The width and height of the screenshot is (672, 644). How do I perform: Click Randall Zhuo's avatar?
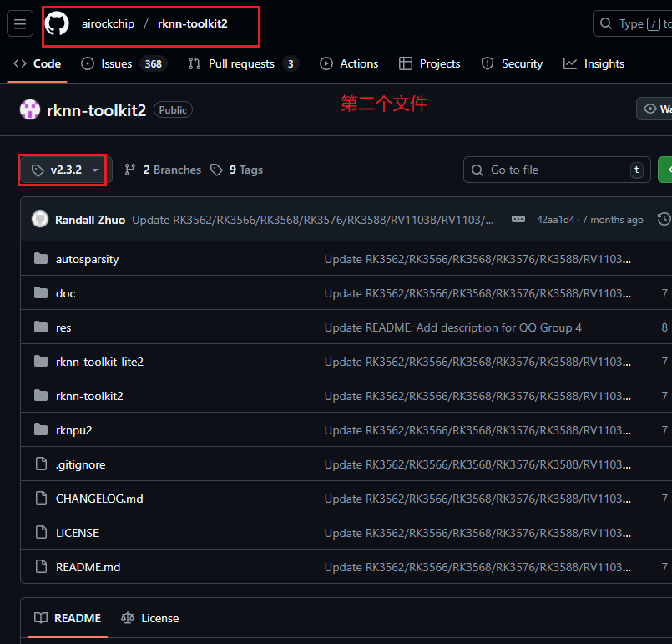(40, 219)
